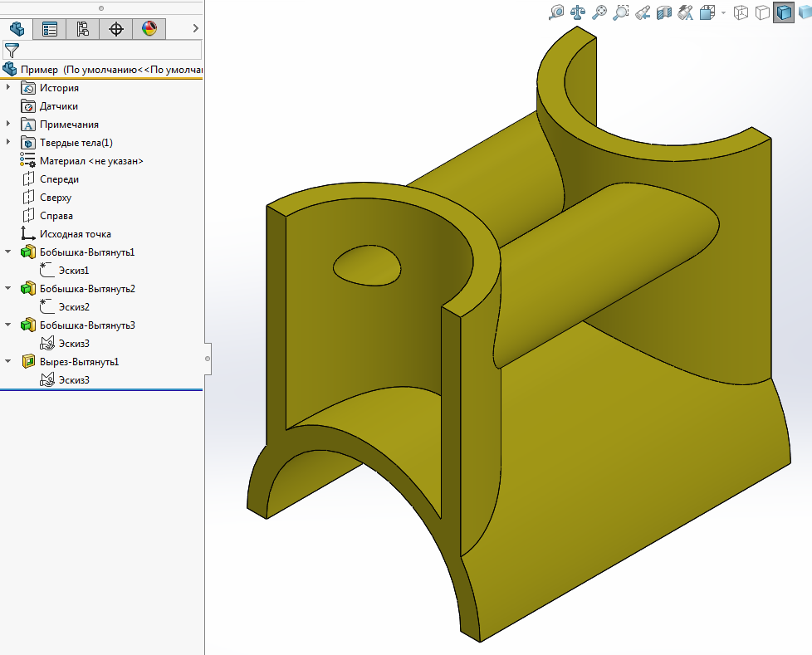Expand the История folder
The width and height of the screenshot is (812, 655).
pos(9,88)
